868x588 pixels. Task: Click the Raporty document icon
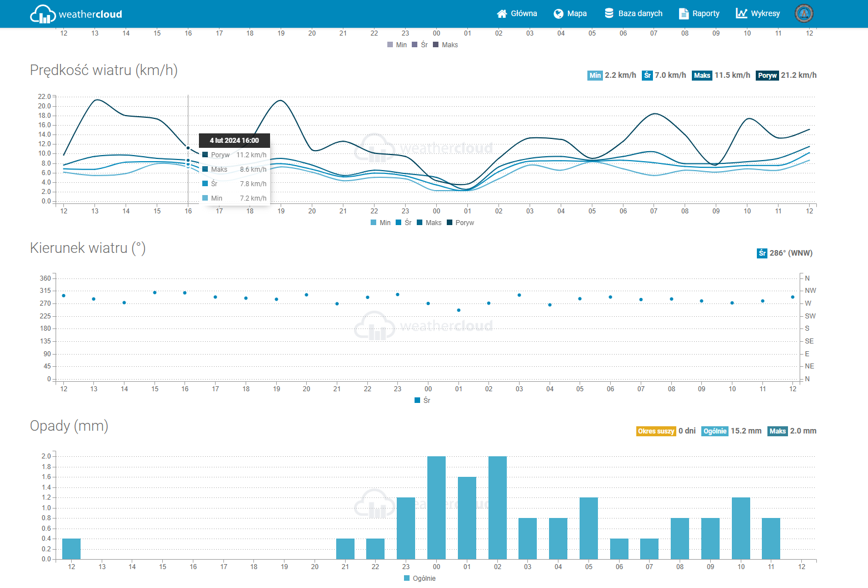(684, 14)
